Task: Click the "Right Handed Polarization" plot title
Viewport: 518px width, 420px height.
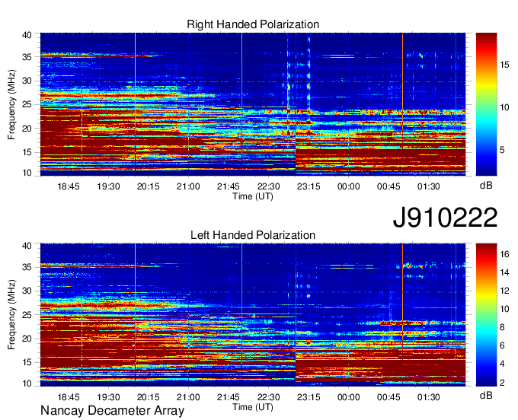Action: click(253, 24)
